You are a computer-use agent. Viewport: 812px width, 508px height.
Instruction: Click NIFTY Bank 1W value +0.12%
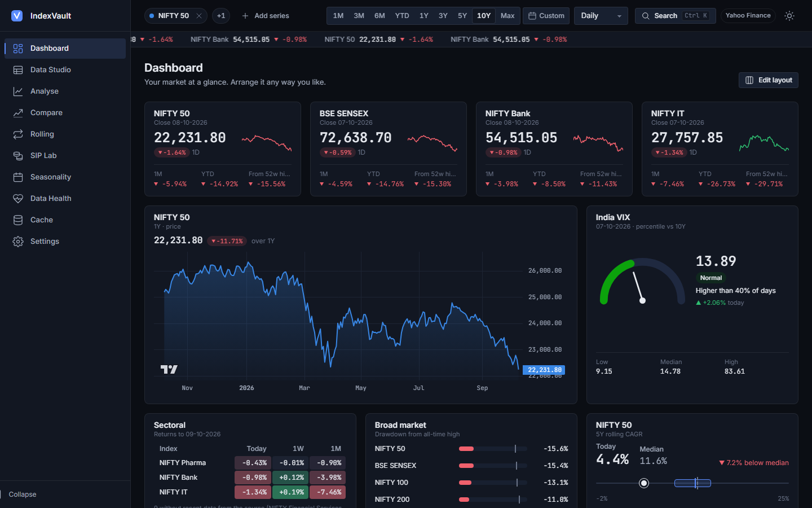tap(292, 478)
